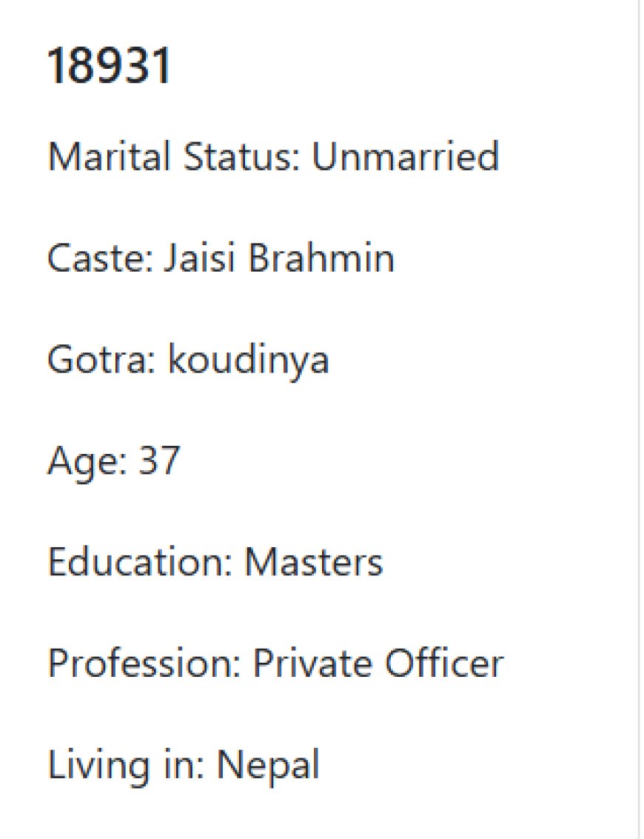Click the word Brahmin
Viewport: 644px width, 839px height.
[321, 257]
